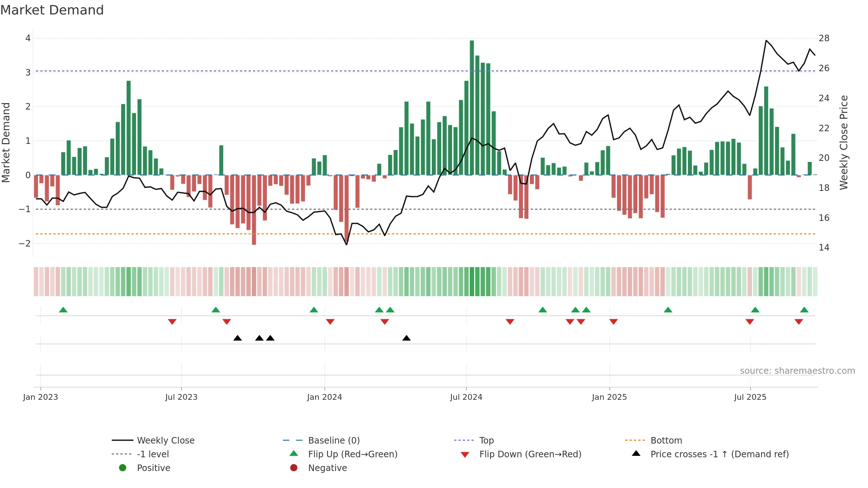Click the black Price crosses triangle in legend
The height and width of the screenshot is (488, 868).
tap(636, 453)
